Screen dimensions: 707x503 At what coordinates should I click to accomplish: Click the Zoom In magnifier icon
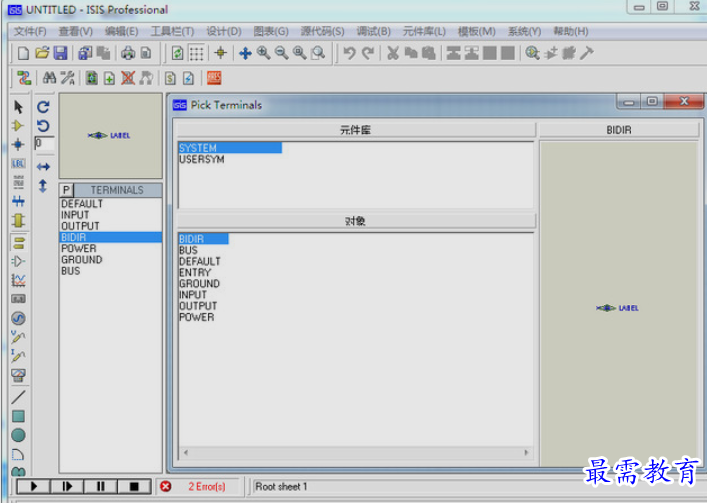click(263, 53)
